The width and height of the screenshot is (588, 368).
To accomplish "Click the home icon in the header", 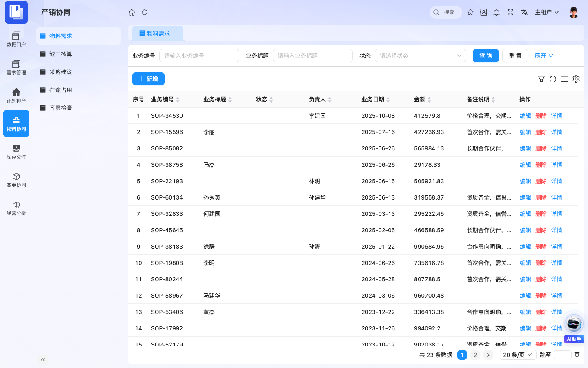I will point(132,12).
